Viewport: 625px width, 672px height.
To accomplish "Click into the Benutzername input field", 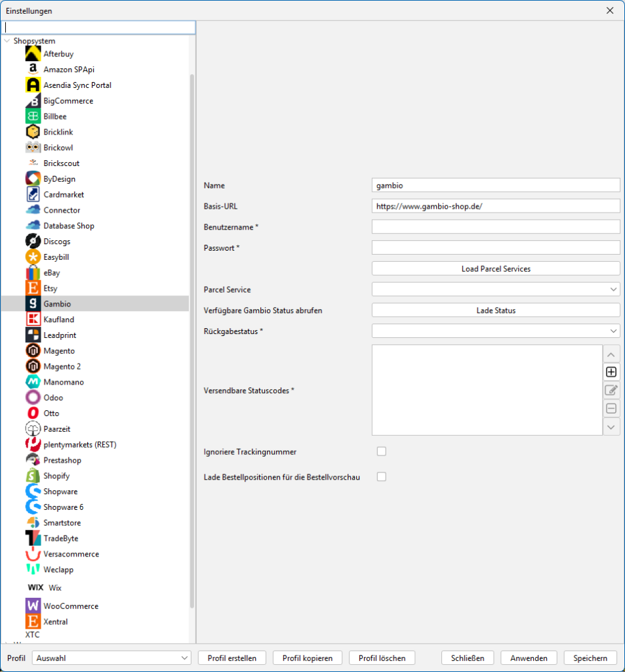I will click(495, 227).
